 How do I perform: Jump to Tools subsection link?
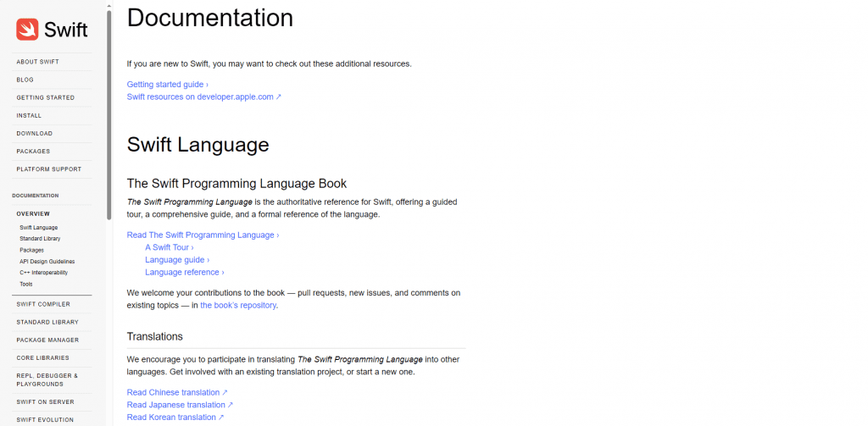point(26,285)
